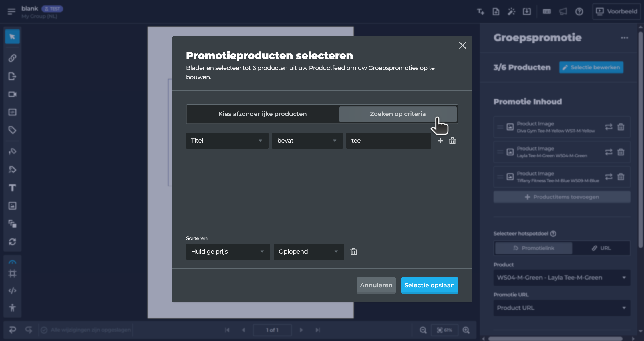This screenshot has width=644, height=341.
Task: Open Groepspromotie more options menu
Action: coord(625,38)
